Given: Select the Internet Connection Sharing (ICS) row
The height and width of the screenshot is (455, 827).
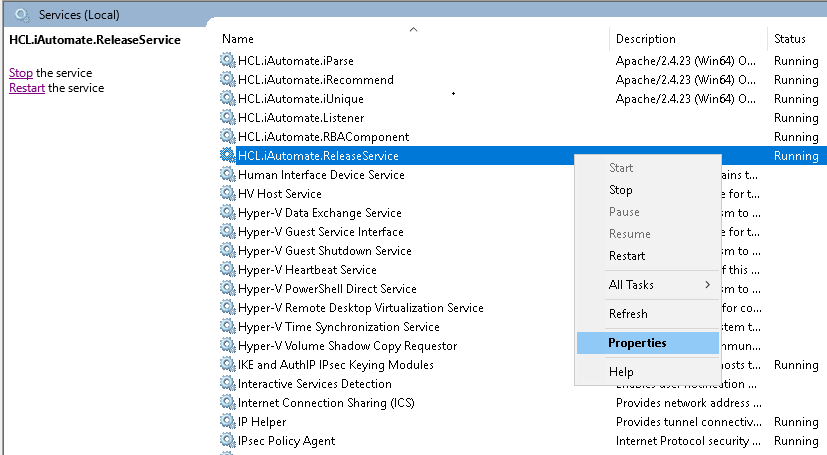Looking at the screenshot, I should 326,403.
